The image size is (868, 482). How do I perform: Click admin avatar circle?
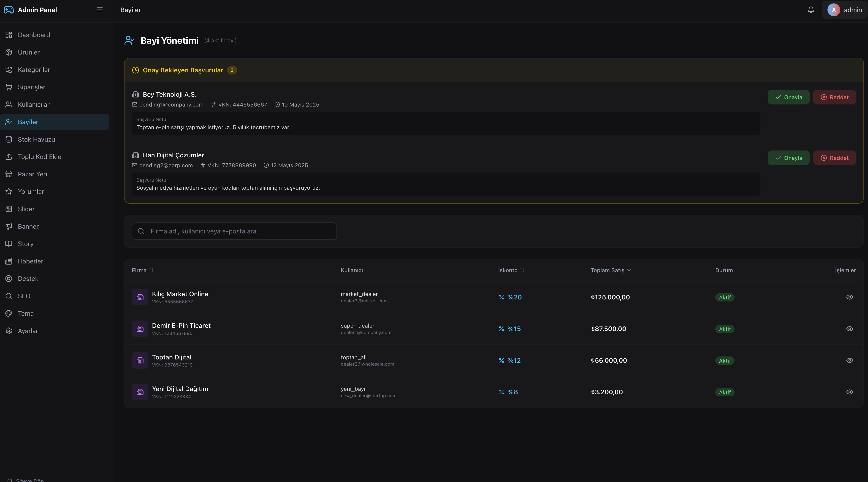[834, 10]
